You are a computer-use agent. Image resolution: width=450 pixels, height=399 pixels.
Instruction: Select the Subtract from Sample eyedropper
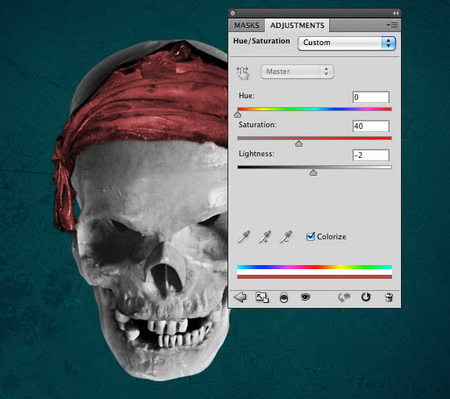286,237
